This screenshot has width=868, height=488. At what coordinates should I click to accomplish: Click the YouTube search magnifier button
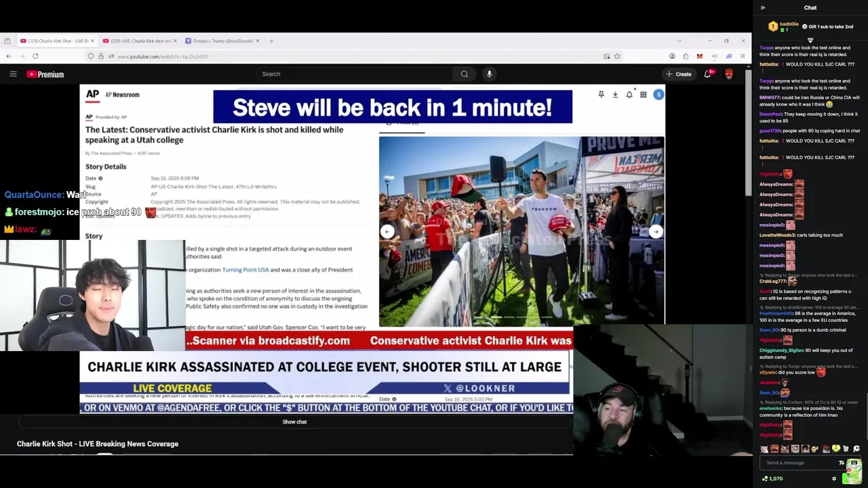click(465, 74)
